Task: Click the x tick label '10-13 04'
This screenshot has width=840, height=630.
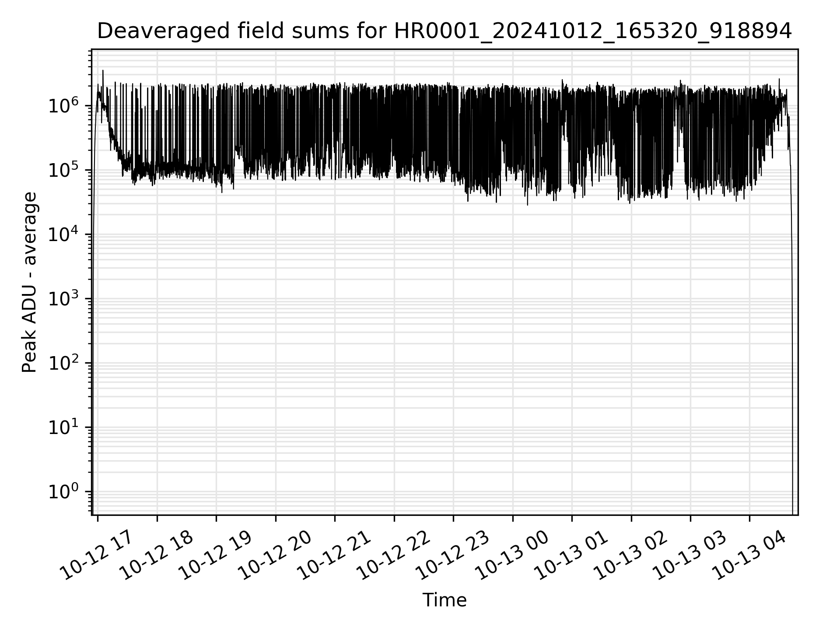Action: coord(749,555)
